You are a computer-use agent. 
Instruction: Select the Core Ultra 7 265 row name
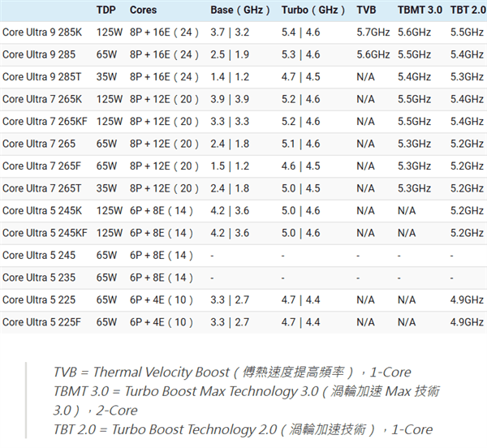(39, 144)
